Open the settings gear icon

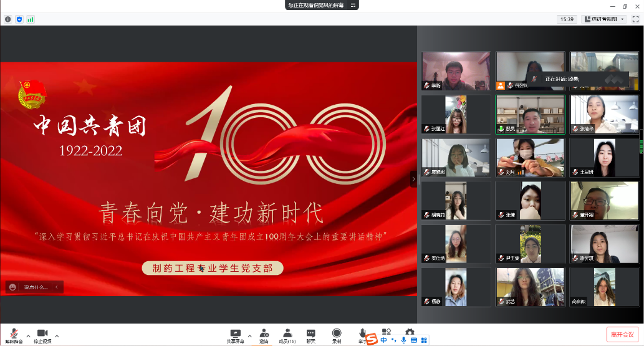click(410, 332)
